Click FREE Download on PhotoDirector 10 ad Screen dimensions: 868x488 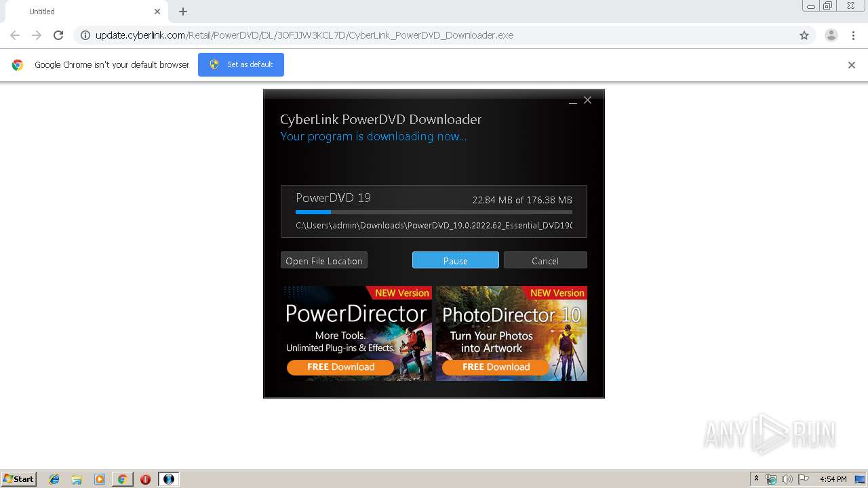tap(496, 367)
